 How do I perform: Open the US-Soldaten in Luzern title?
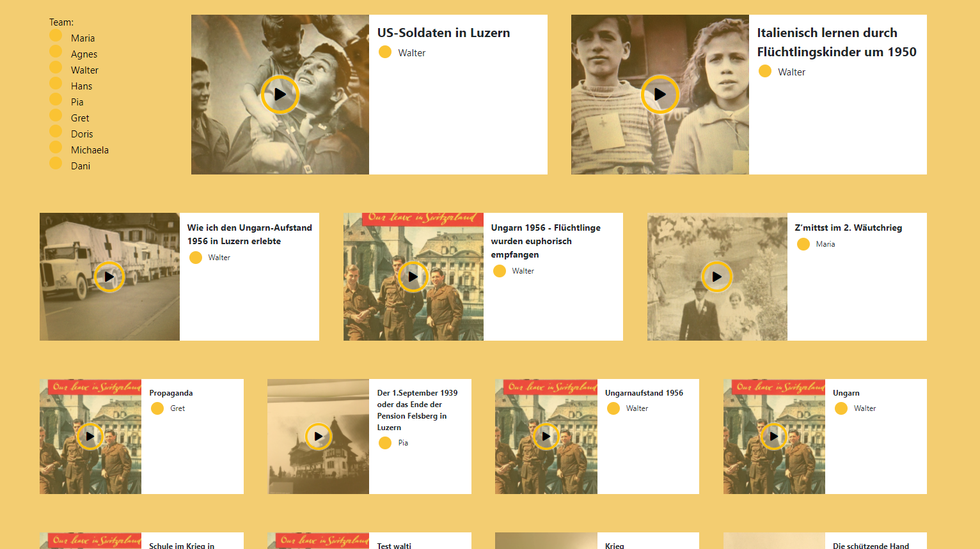443,33
